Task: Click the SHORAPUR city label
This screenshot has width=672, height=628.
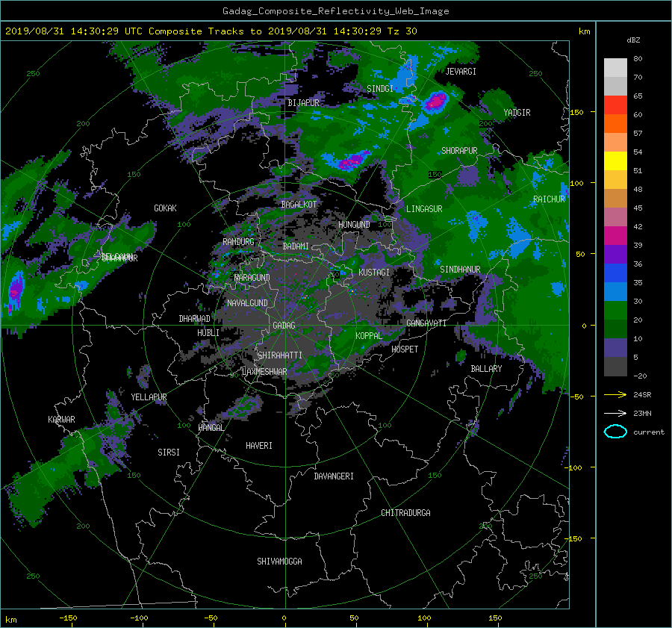Action: click(x=459, y=151)
